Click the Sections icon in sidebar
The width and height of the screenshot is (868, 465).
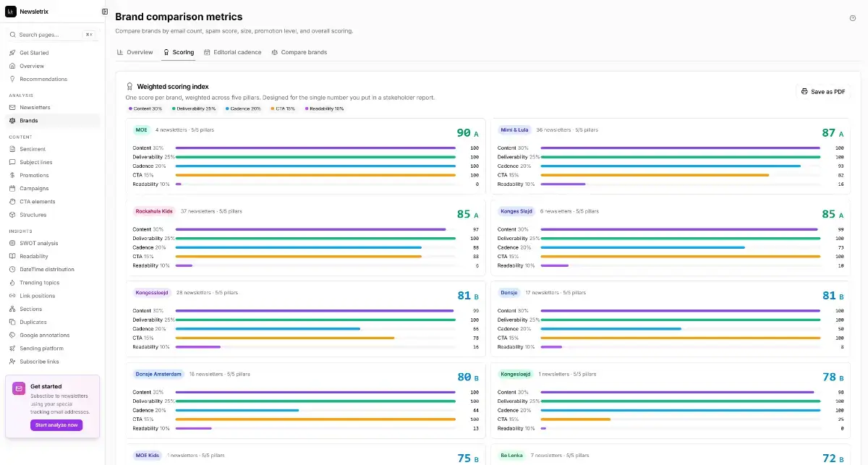click(12, 309)
